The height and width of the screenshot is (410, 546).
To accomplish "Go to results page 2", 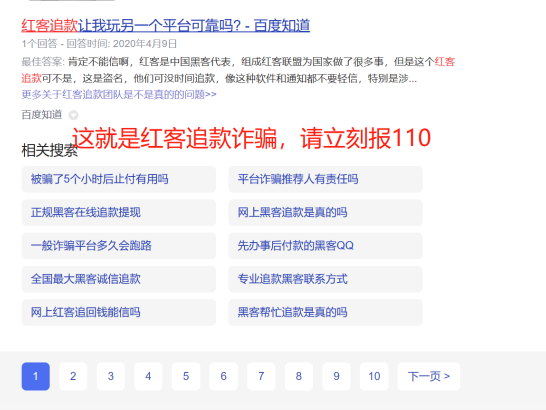I will pyautogui.click(x=73, y=376).
